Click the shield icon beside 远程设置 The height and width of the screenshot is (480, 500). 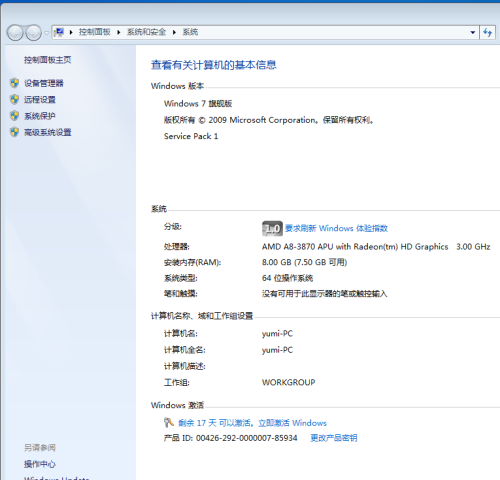pyautogui.click(x=14, y=99)
